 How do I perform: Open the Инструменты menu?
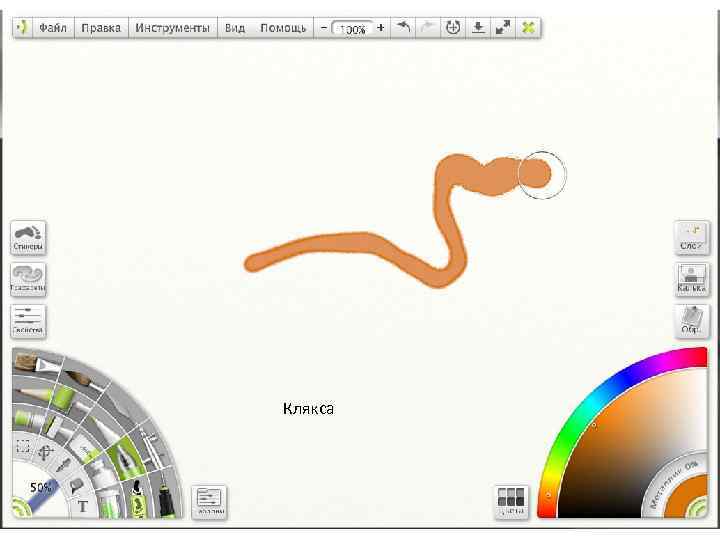(172, 28)
